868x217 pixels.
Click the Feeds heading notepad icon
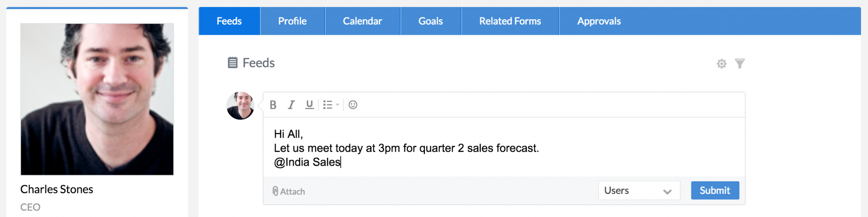pyautogui.click(x=233, y=63)
